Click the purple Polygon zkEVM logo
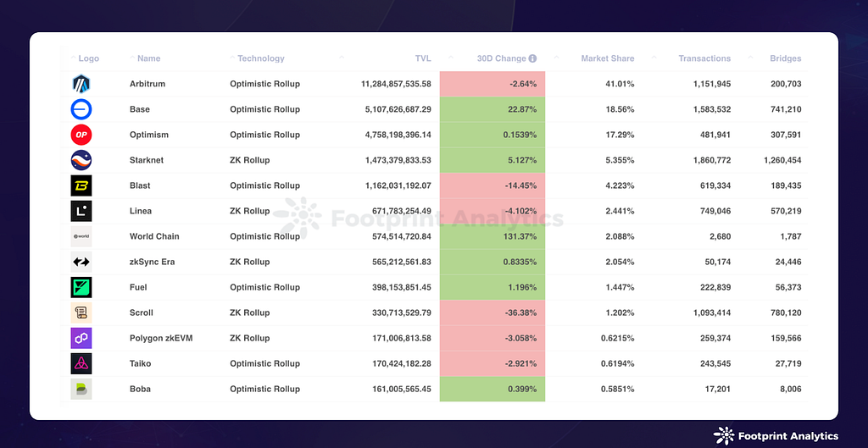Viewport: 868px width, 448px height. coord(81,338)
